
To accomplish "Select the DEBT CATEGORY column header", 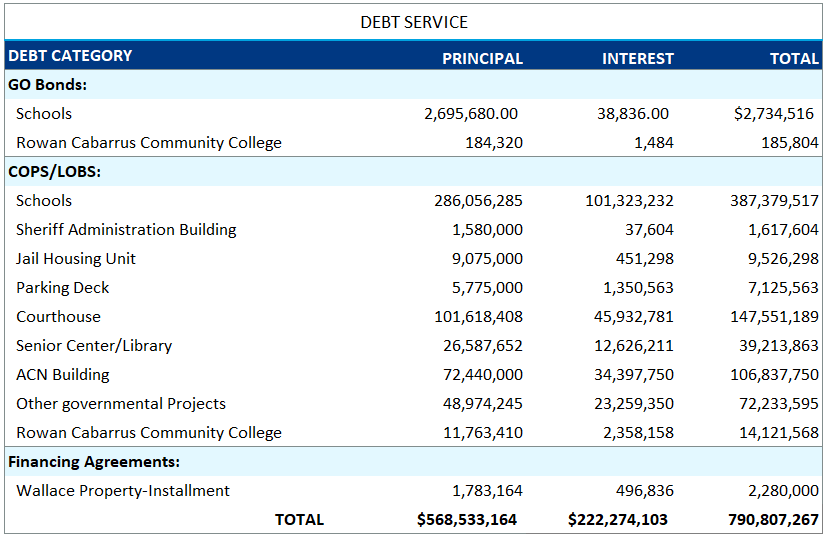I will pos(70,55).
